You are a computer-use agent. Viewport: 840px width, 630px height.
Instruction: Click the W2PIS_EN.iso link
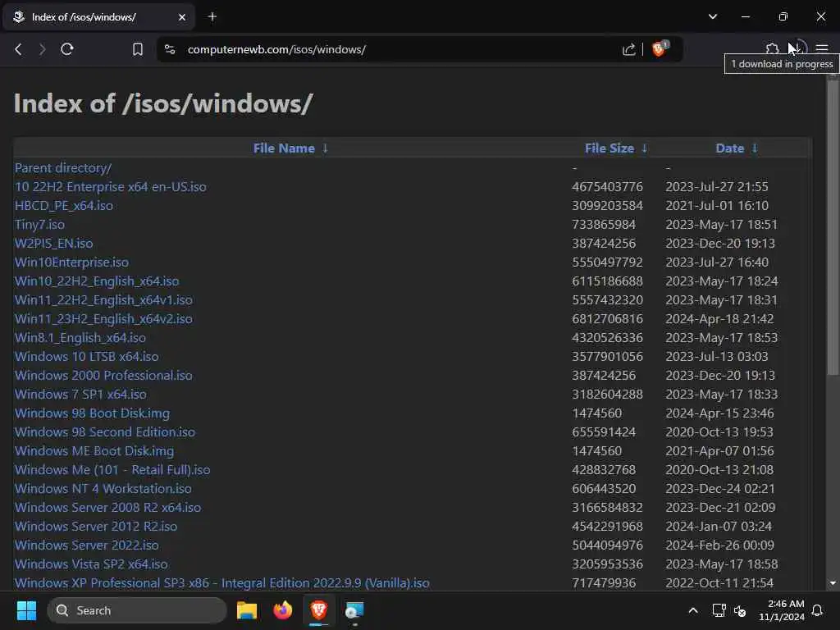[x=53, y=243]
